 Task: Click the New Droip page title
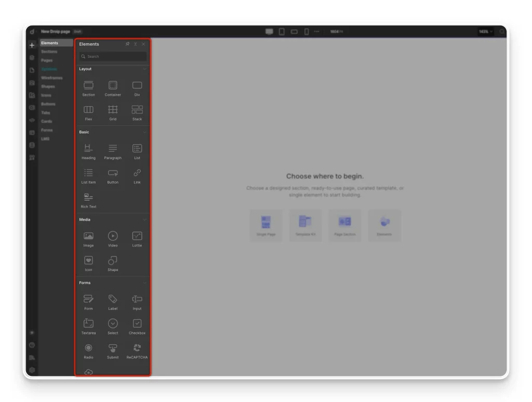55,32
